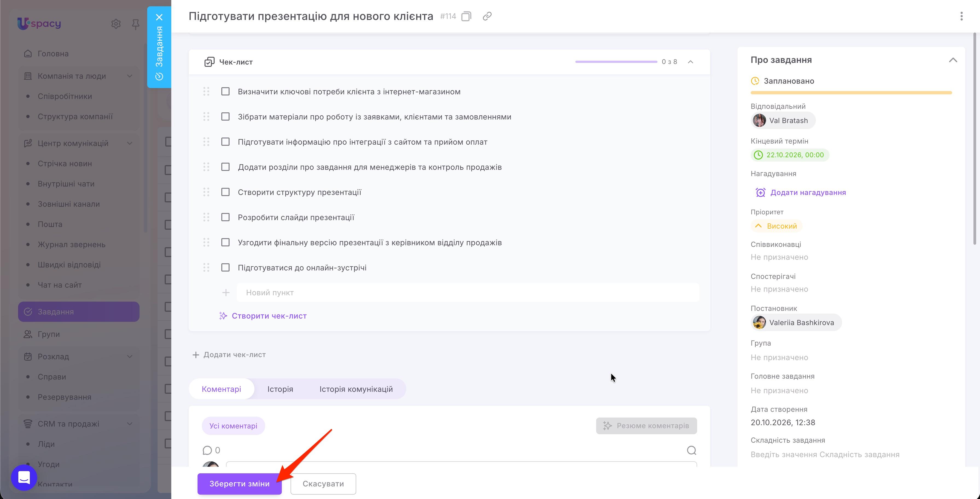Viewport: 980px width, 499px height.
Task: Click drag handle of Підготуватися до онлайн-зустрічі
Action: (206, 267)
